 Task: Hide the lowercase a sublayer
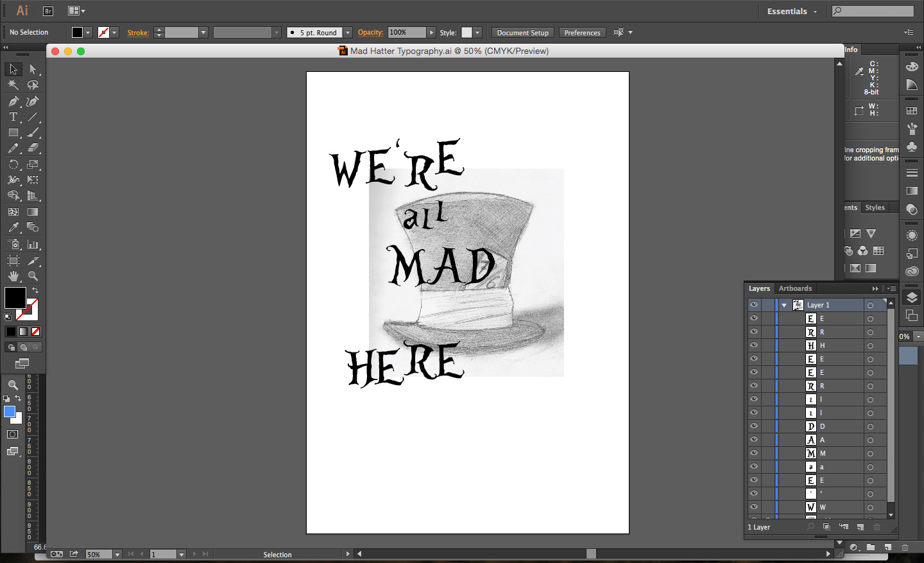tap(754, 467)
